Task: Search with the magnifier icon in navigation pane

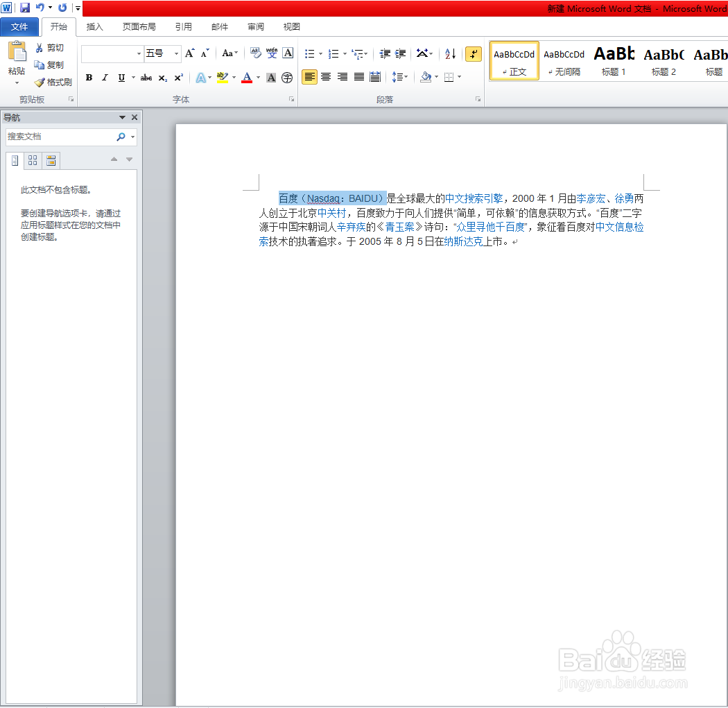Action: point(121,137)
